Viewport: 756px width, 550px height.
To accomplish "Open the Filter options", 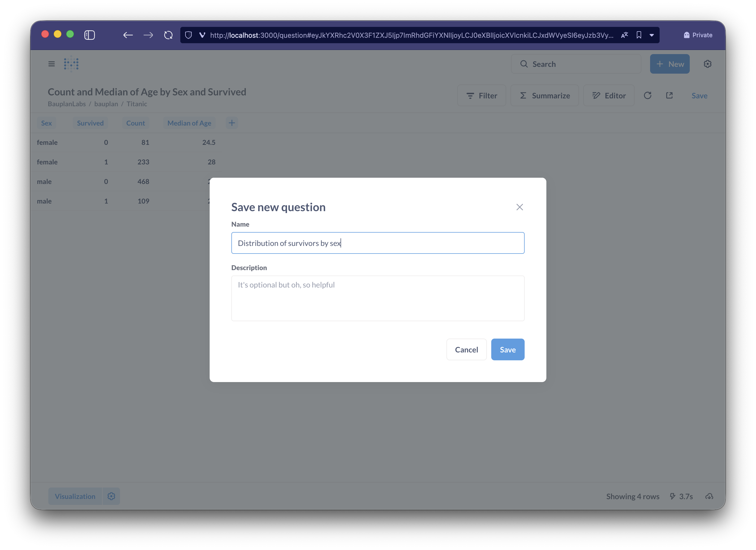I will 481,96.
